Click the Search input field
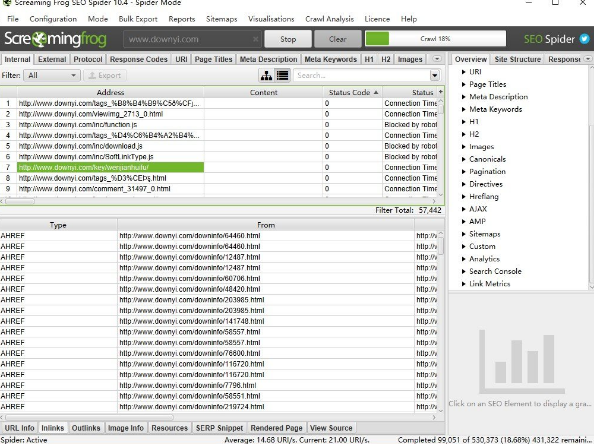 pyautogui.click(x=362, y=75)
